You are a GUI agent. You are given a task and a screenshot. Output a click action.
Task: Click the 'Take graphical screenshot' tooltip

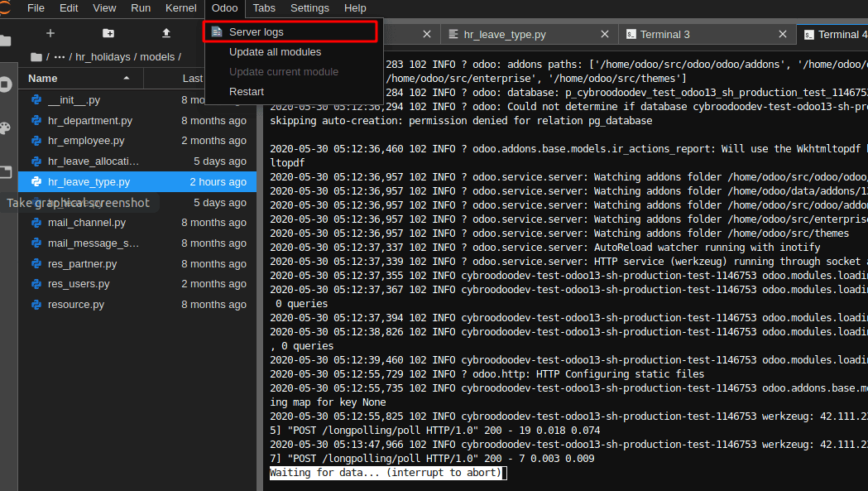pyautogui.click(x=78, y=203)
